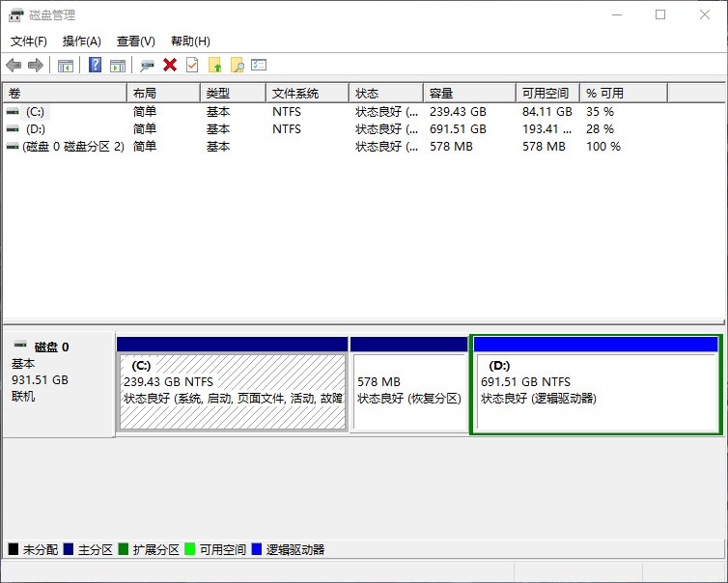Maximize the Disk Management window
Viewport: 728px width, 583px height.
point(660,14)
